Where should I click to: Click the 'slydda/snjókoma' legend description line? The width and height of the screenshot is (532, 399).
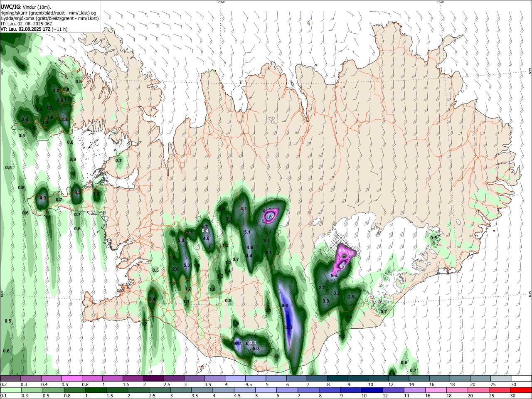click(x=49, y=18)
